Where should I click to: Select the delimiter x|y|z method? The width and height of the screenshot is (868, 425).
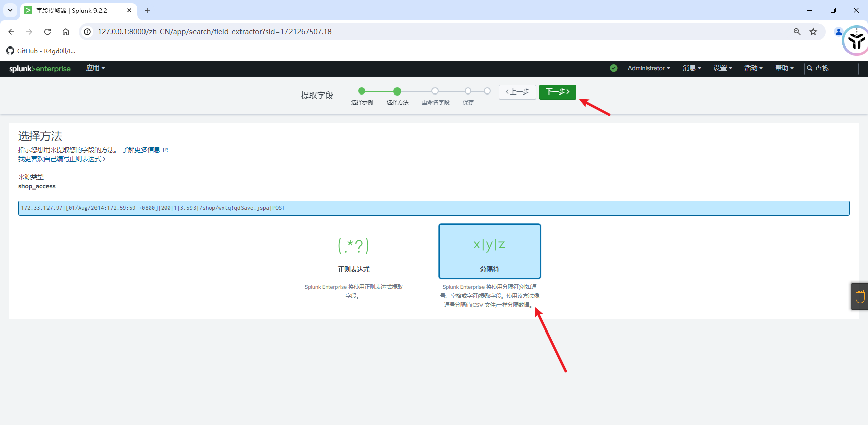pyautogui.click(x=489, y=251)
